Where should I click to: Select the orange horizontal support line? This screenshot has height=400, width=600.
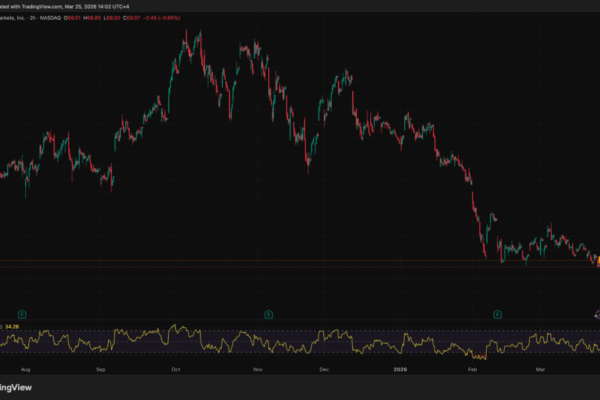click(x=300, y=262)
